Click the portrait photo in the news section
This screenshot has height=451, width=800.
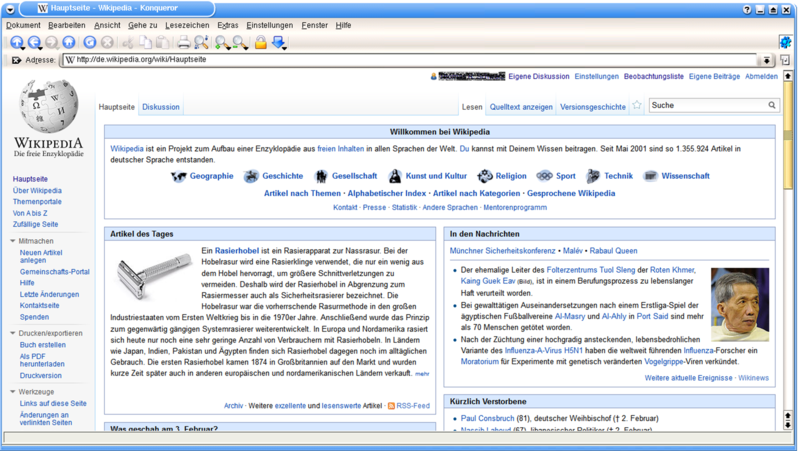[740, 305]
